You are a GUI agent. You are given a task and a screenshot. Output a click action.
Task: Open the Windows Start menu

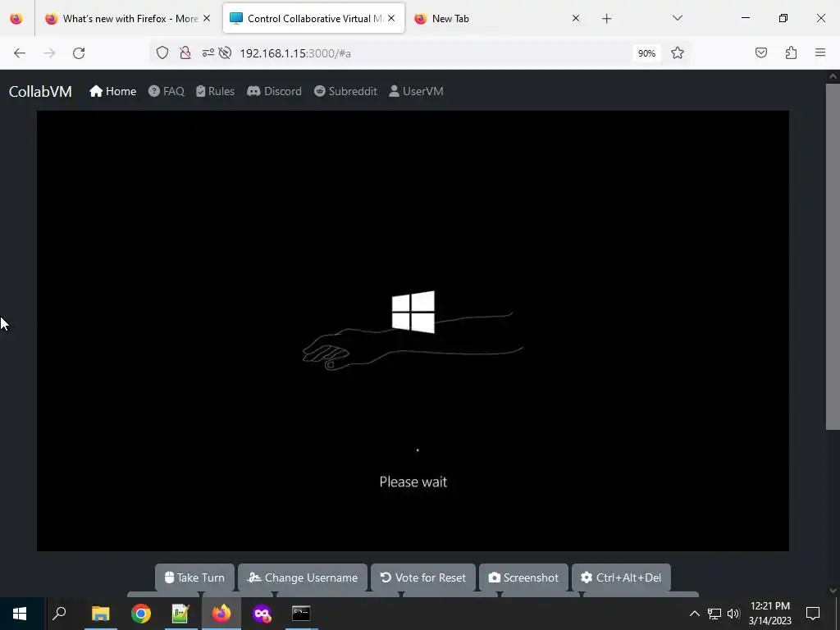(x=20, y=614)
